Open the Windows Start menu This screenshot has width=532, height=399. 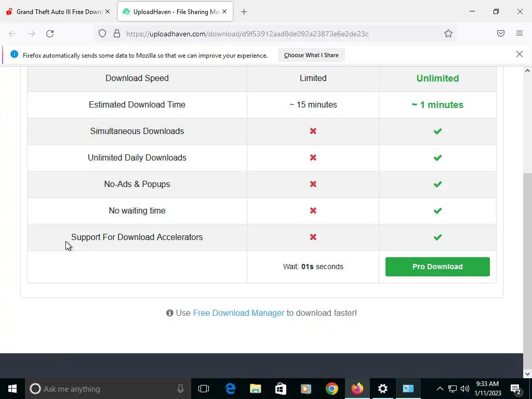(x=12, y=389)
